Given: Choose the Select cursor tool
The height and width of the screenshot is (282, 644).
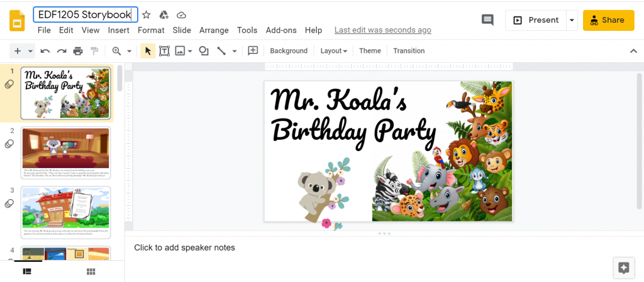Looking at the screenshot, I should (148, 51).
